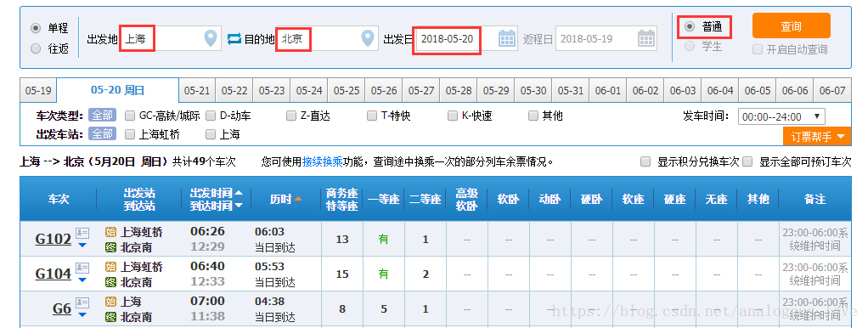
Task: Check the 上海虹桥 departure station filter
Action: [x=130, y=134]
